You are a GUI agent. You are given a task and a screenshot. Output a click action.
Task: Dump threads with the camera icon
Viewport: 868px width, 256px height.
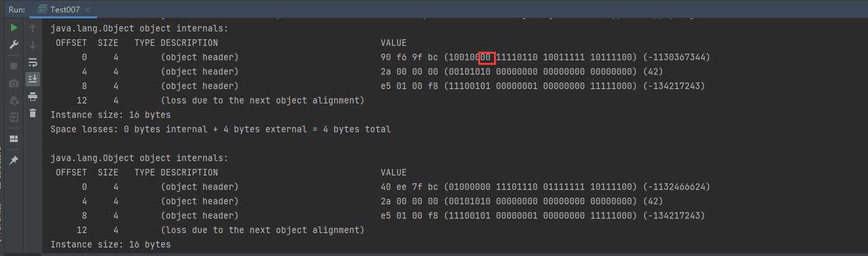[x=13, y=83]
